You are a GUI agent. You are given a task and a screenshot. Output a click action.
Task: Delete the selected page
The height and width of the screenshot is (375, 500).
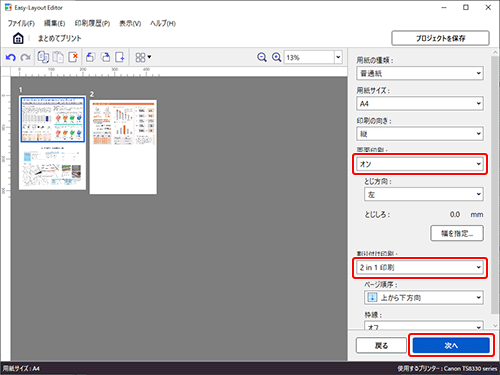(73, 57)
